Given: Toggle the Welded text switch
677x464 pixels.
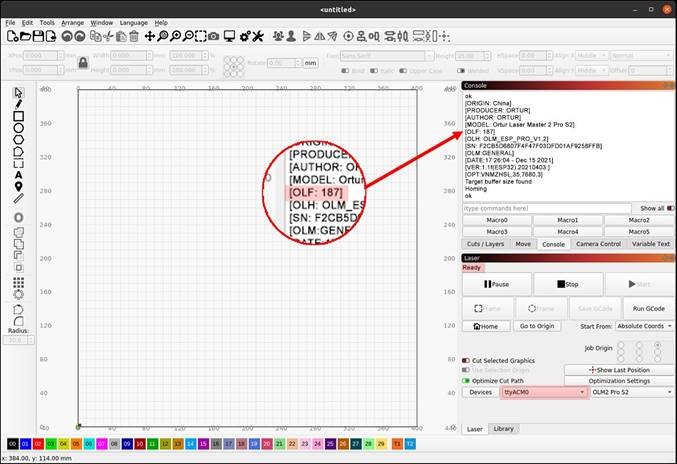Looking at the screenshot, I should click(461, 71).
